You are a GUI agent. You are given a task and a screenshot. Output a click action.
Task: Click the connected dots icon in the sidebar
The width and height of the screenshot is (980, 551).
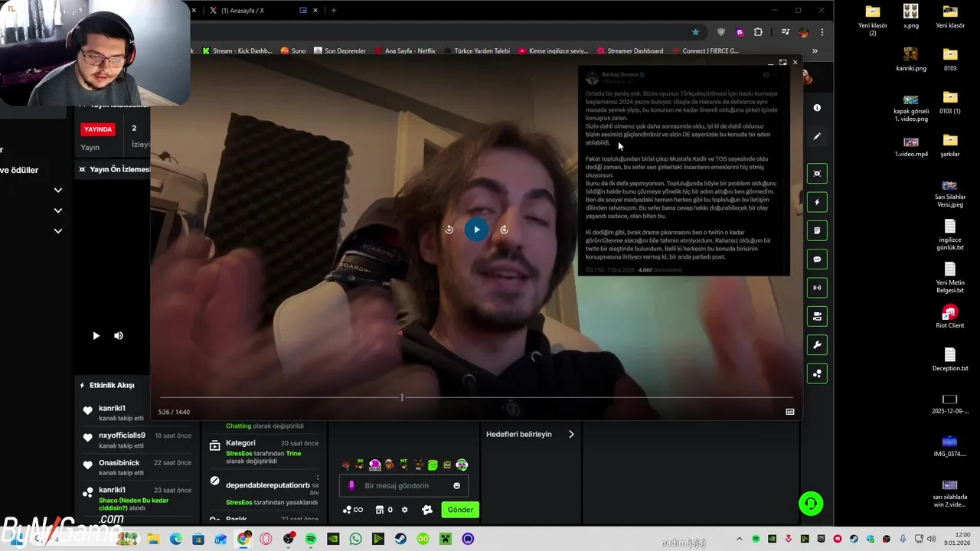[817, 373]
